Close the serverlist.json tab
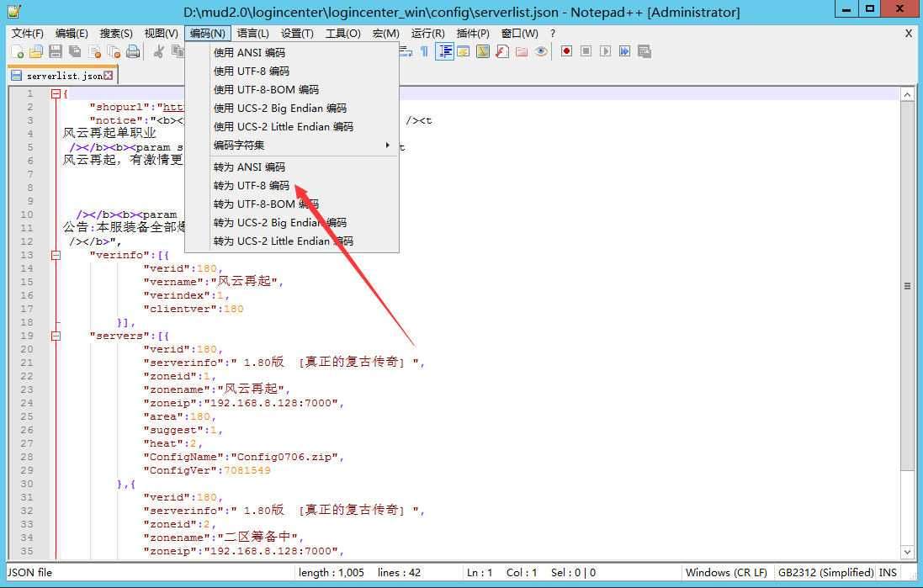Image resolution: width=923 pixels, height=588 pixels. pos(109,76)
